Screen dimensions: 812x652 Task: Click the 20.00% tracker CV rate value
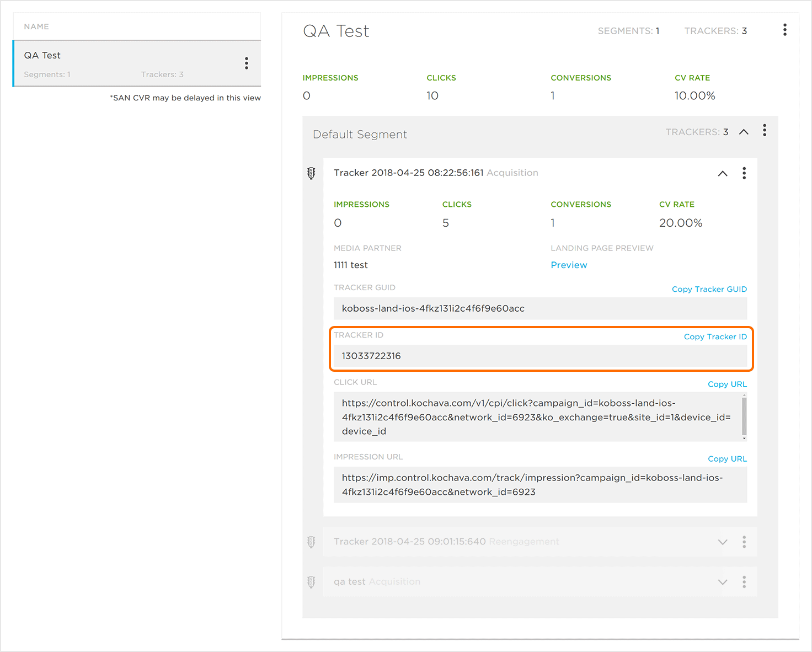(x=681, y=223)
